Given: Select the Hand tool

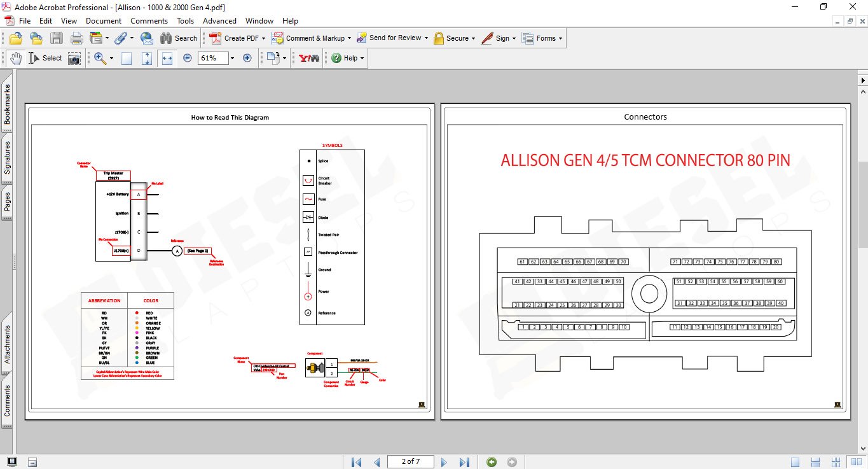Looking at the screenshot, I should [x=15, y=58].
